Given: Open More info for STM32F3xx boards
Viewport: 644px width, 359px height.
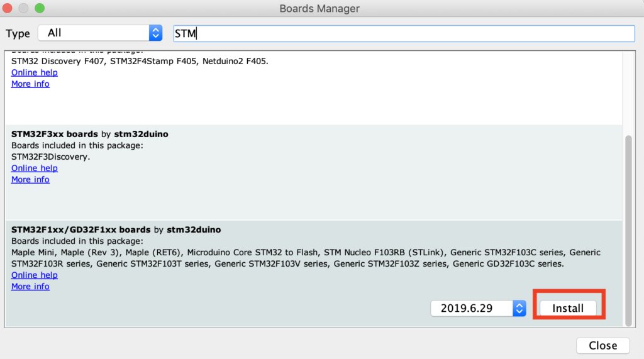Looking at the screenshot, I should [30, 179].
